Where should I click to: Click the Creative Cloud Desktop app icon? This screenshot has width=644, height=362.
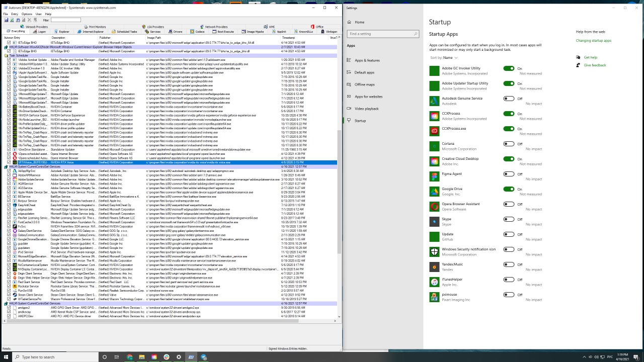coord(434,161)
